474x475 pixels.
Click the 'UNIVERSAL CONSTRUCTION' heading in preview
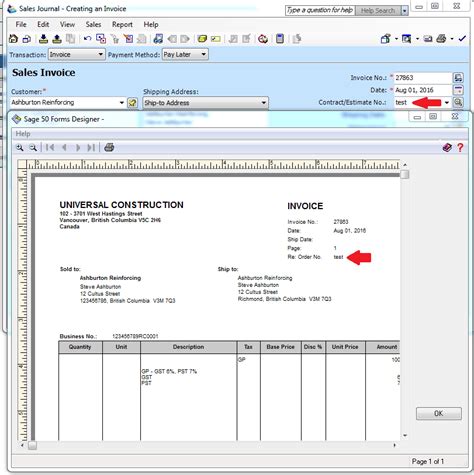[x=121, y=205]
